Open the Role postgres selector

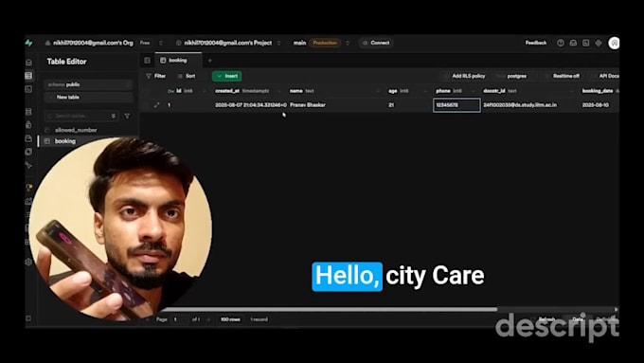pos(511,76)
